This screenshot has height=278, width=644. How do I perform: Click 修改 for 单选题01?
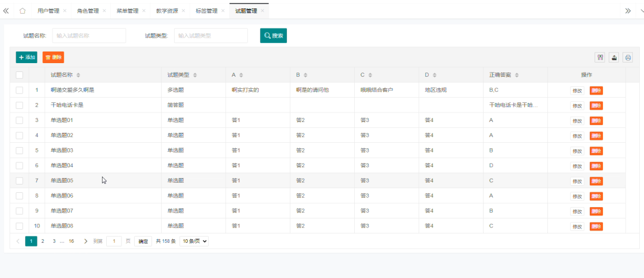coord(577,121)
